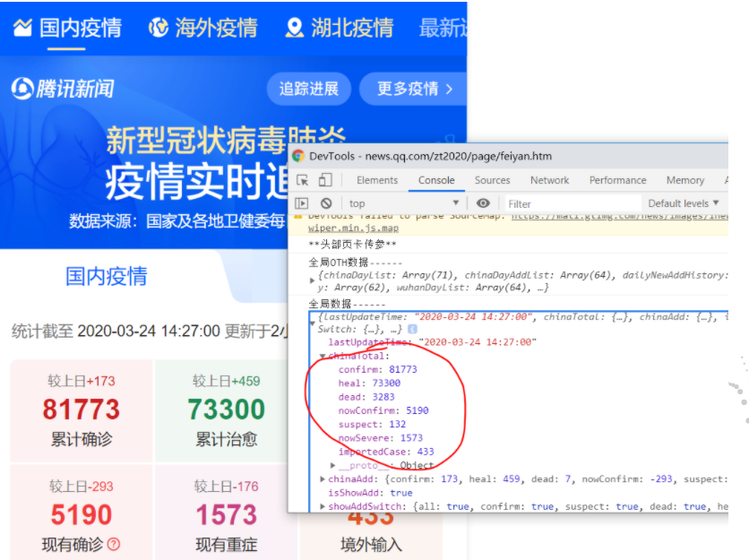Click the heal: 73300 console line

369,383
